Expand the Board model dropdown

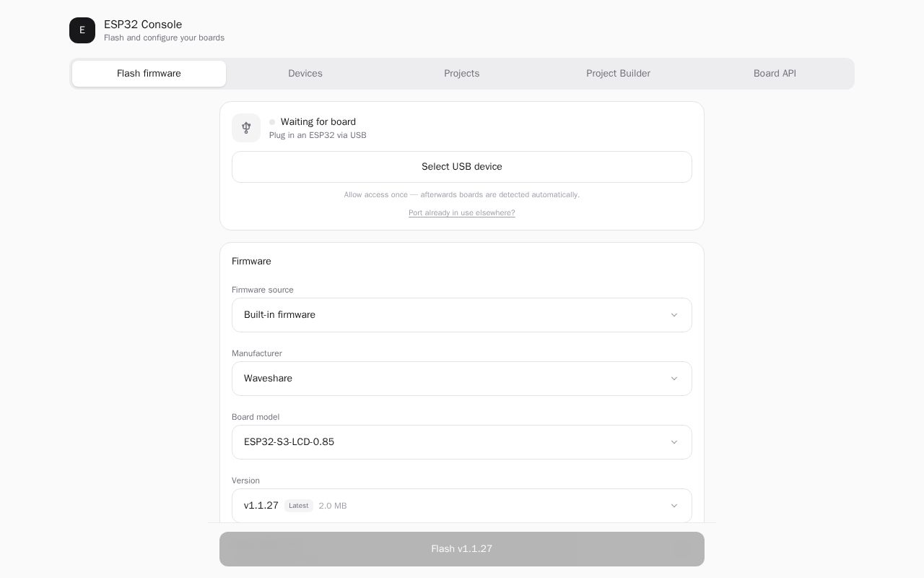[x=462, y=442]
